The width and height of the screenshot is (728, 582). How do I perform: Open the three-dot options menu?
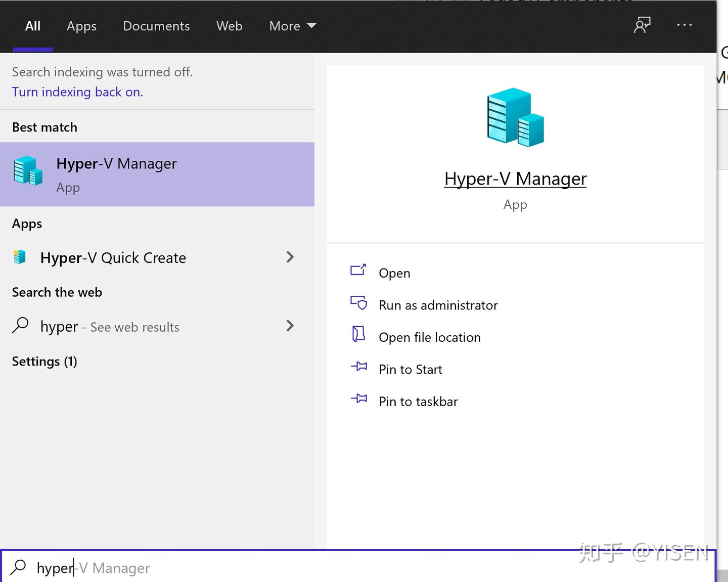[685, 25]
